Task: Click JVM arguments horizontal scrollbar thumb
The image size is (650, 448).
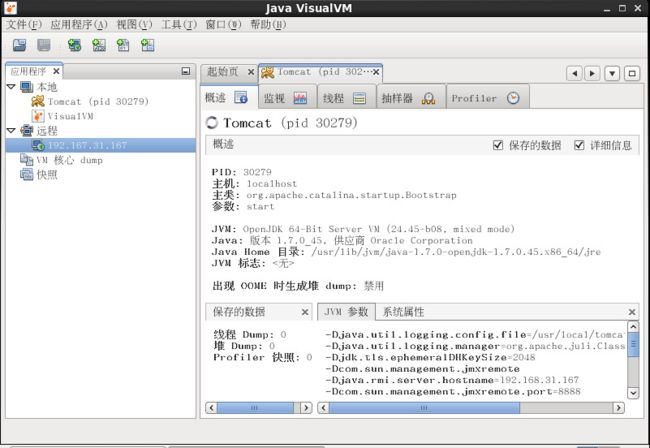Action: 424,408
